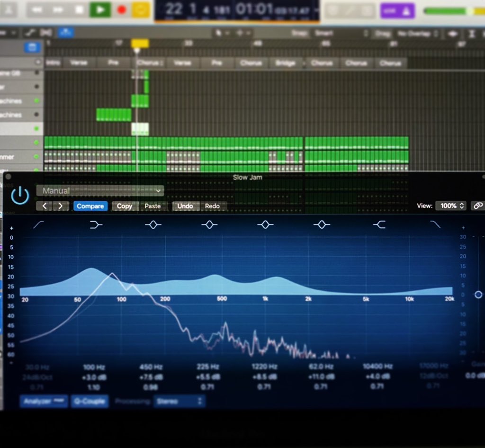Select the first Verse arrangement marker
This screenshot has height=448, width=485.
(x=79, y=63)
